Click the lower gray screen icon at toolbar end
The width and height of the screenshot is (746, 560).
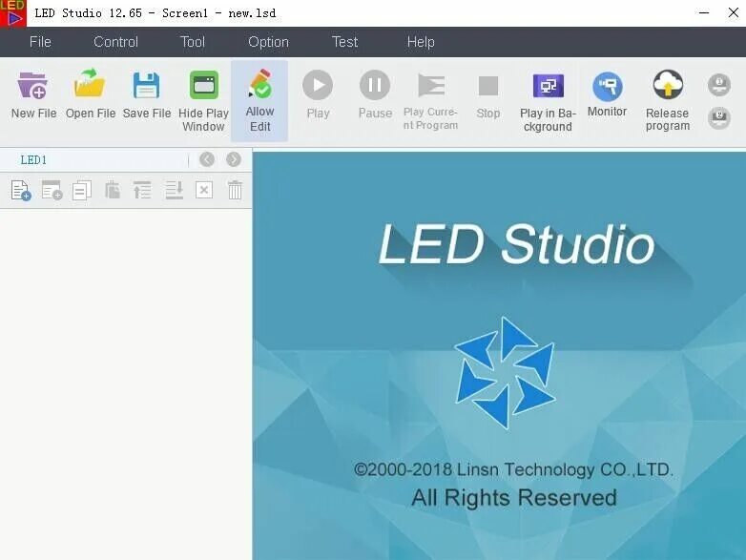click(719, 117)
